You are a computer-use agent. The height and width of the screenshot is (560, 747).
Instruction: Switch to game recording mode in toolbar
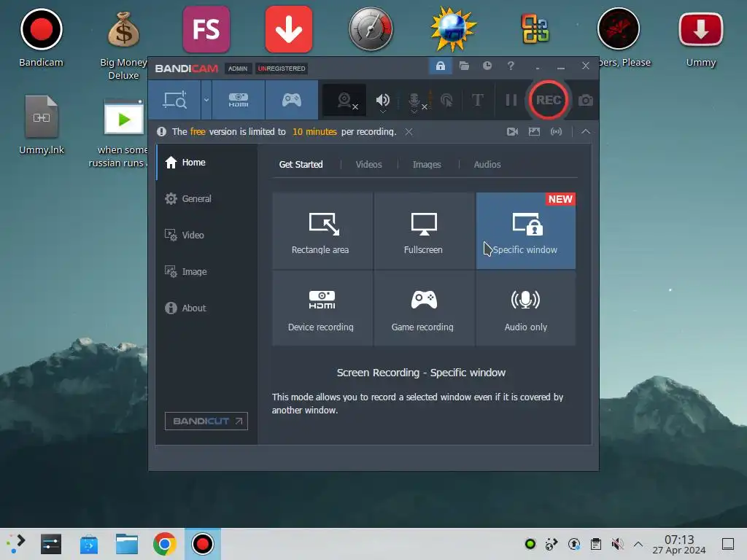pos(292,100)
